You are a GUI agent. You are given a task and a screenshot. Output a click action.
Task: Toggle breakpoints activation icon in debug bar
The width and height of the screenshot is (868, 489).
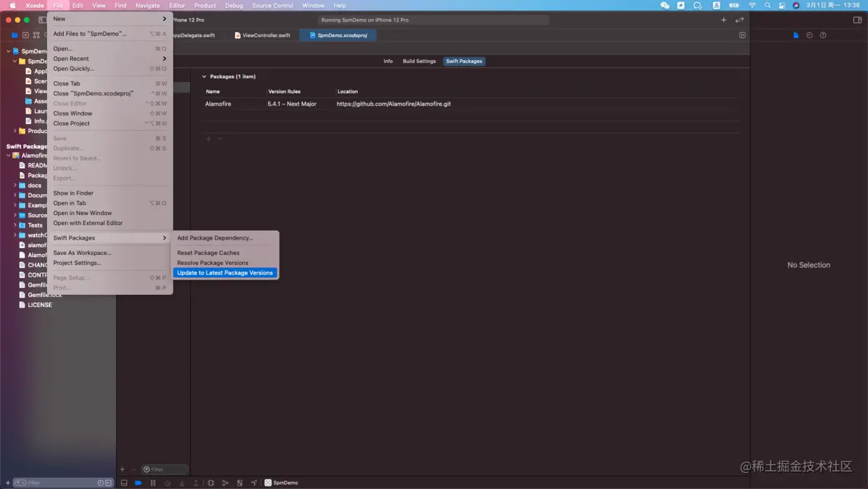click(139, 483)
